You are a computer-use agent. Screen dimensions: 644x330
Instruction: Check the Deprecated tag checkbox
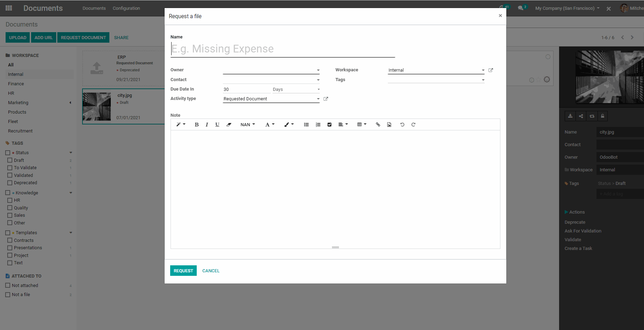tap(10, 183)
